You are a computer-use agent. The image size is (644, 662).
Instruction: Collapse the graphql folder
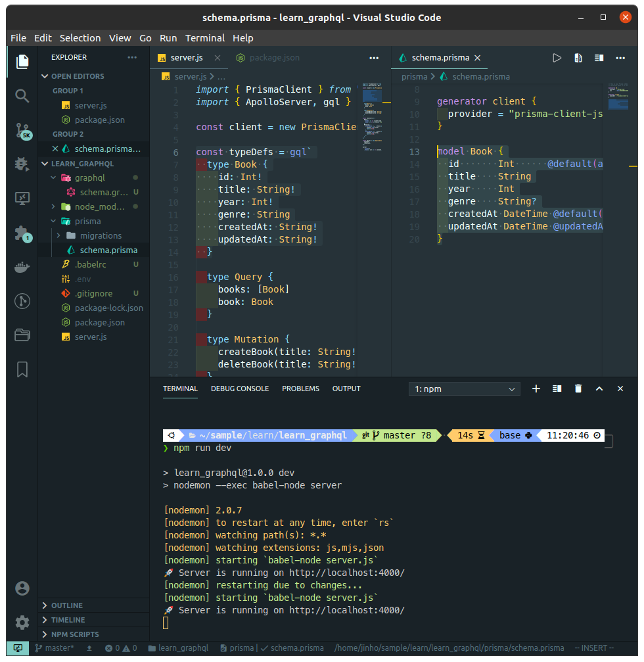53,177
